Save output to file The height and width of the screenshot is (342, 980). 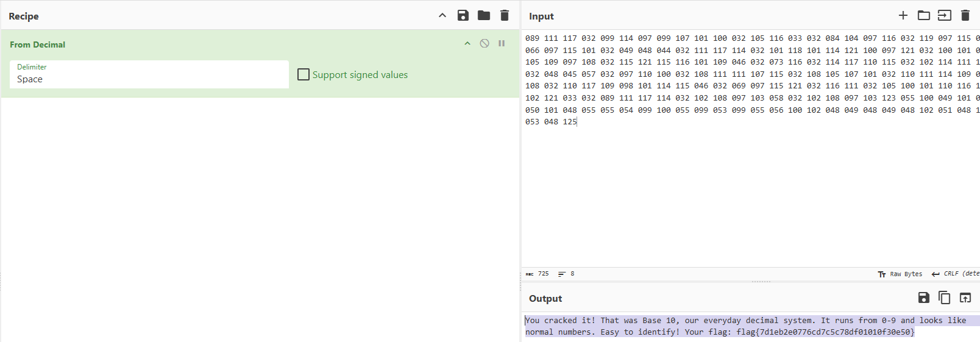(x=924, y=297)
